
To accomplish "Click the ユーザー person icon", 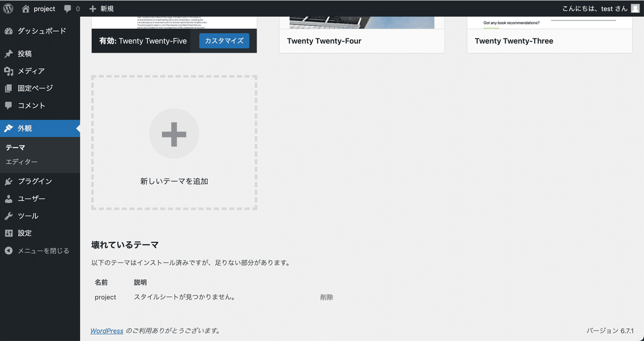I will pyautogui.click(x=9, y=199).
